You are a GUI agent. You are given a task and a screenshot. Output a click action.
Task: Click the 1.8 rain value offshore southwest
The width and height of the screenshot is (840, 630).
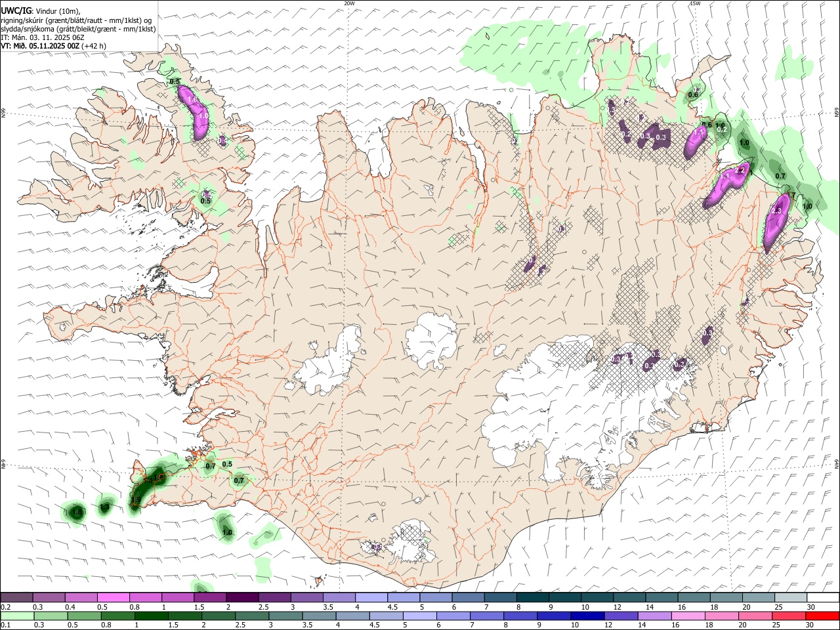click(77, 512)
